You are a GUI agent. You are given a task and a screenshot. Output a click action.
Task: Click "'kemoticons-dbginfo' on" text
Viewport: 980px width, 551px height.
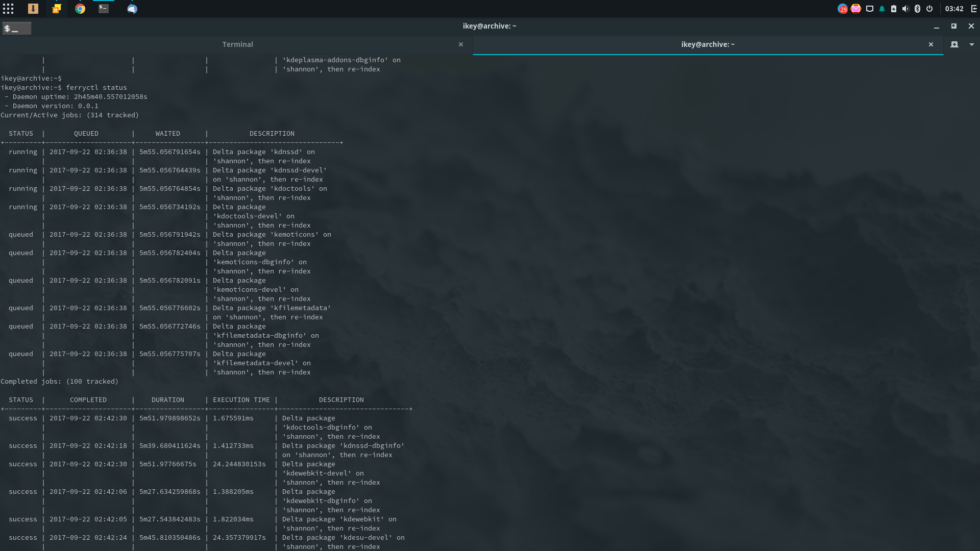tap(260, 262)
